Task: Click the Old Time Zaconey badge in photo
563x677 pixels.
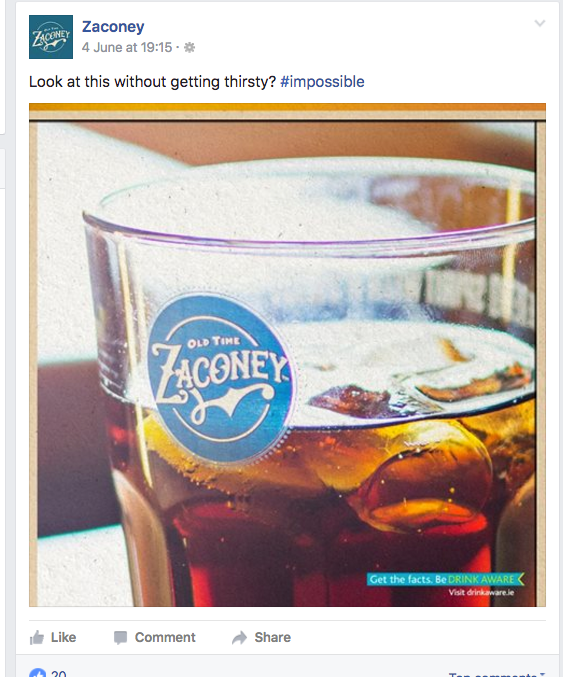Action: point(220,378)
